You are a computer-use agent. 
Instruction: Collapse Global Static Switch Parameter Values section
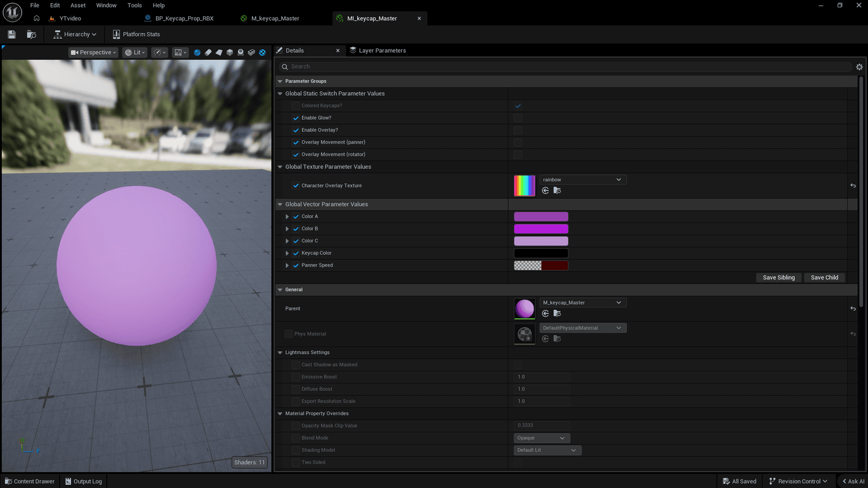[280, 94]
